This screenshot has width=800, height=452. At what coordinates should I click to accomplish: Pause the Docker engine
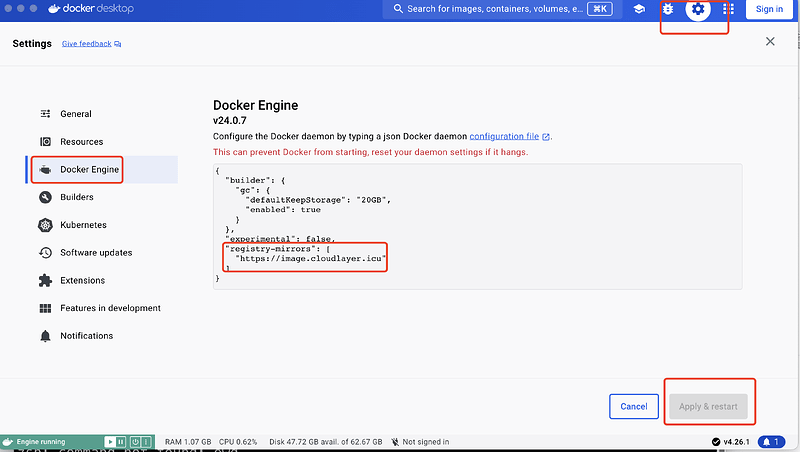tap(121, 442)
